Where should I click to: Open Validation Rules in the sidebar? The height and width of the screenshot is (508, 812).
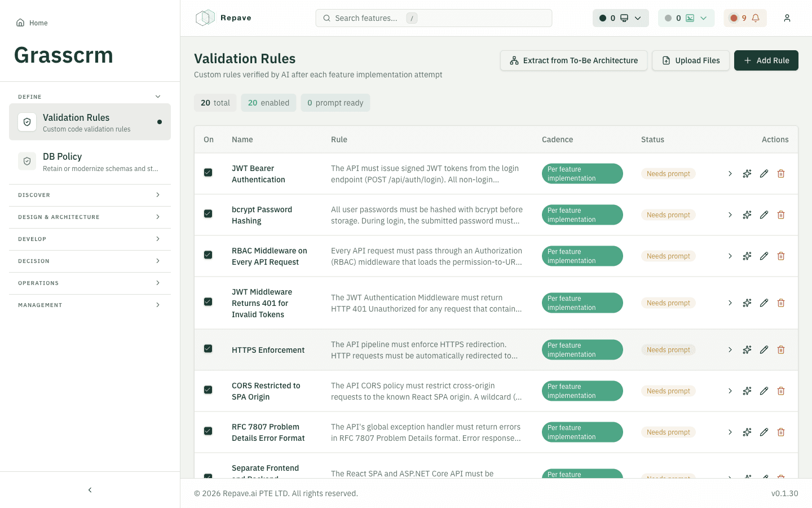[x=90, y=122]
